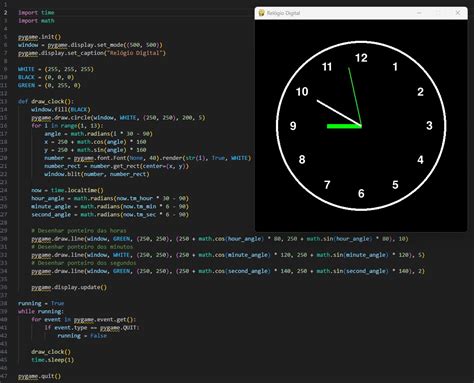Click the 'import math' code line
This screenshot has width=474, height=383.
pyautogui.click(x=36, y=21)
